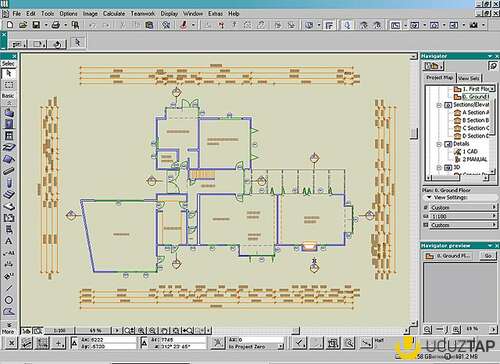This screenshot has height=364, width=500.
Task: Click the New document icon
Action: [10, 25]
